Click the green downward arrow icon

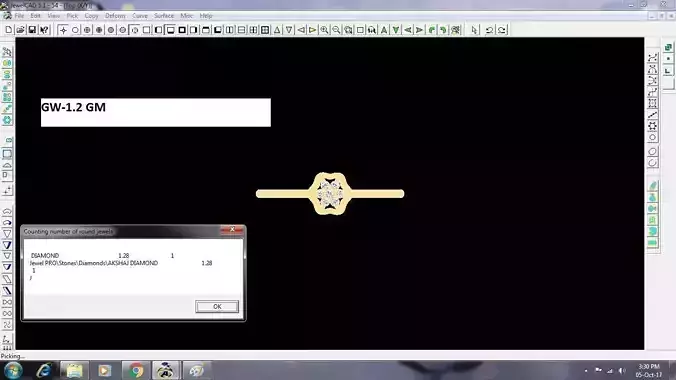[396, 30]
